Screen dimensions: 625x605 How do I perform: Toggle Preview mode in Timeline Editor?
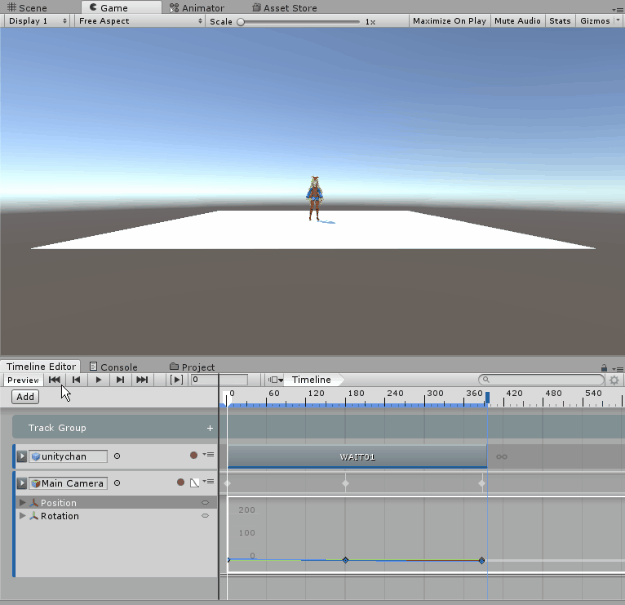[x=23, y=380]
